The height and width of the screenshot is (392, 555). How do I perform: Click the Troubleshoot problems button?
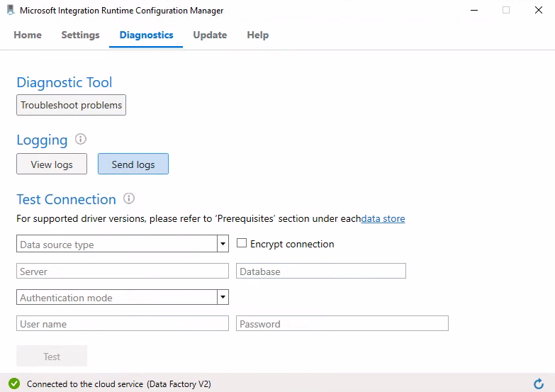tap(71, 105)
